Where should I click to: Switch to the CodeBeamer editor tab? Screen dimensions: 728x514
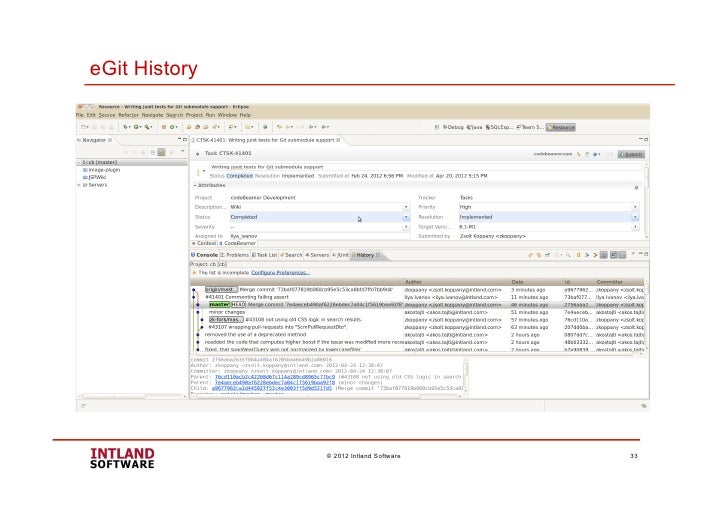[238, 243]
